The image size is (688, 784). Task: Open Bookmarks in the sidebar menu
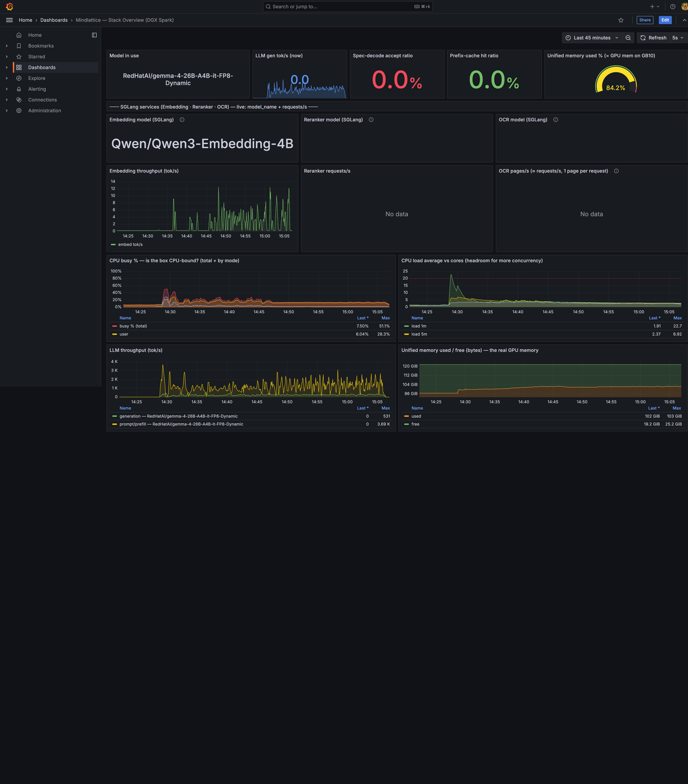(x=41, y=46)
